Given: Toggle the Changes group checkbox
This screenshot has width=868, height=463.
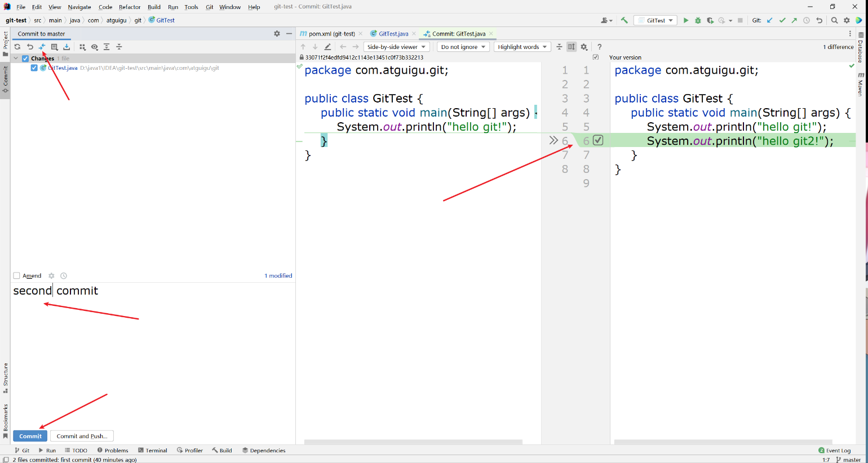Looking at the screenshot, I should point(25,59).
